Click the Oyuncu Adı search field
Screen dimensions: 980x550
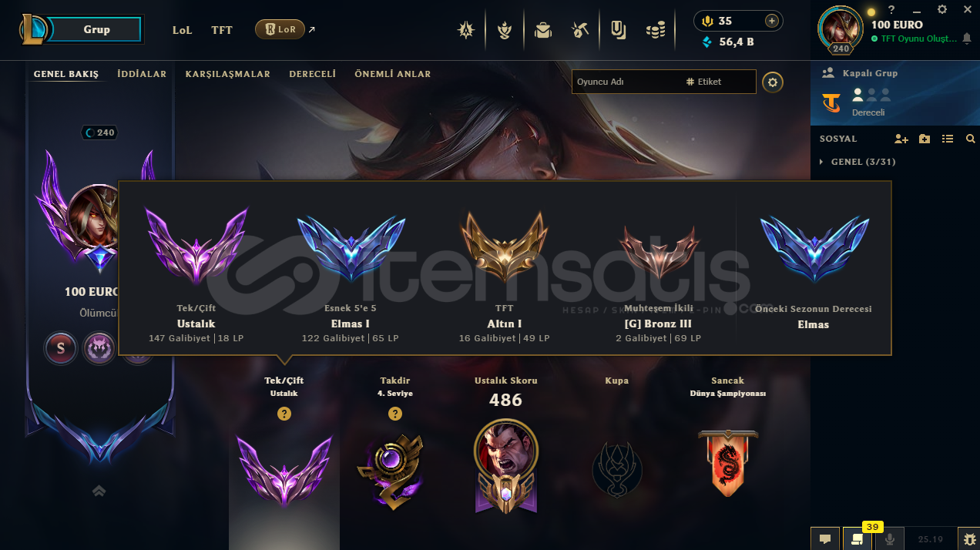pos(626,82)
